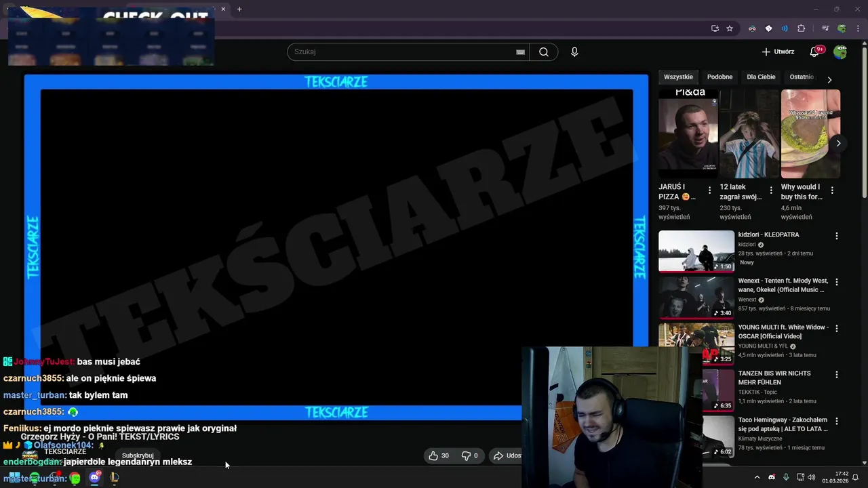Click the Udostępnij share button

click(x=507, y=455)
